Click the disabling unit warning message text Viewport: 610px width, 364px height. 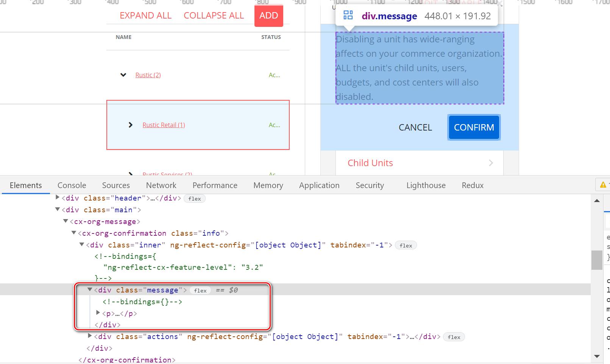[x=420, y=68]
